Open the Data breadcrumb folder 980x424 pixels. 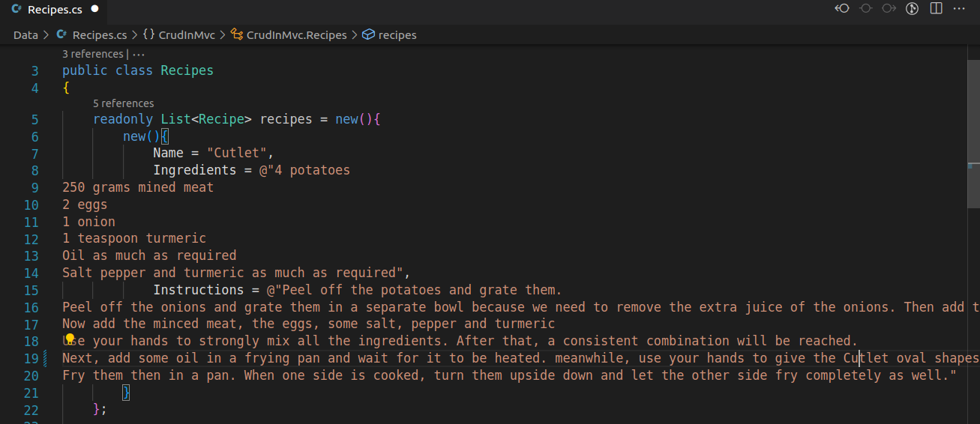(x=25, y=35)
